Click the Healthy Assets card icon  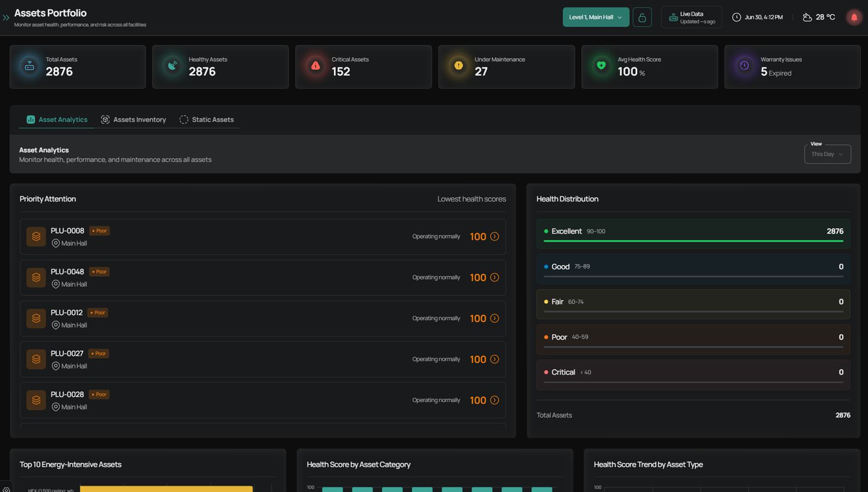(x=173, y=66)
